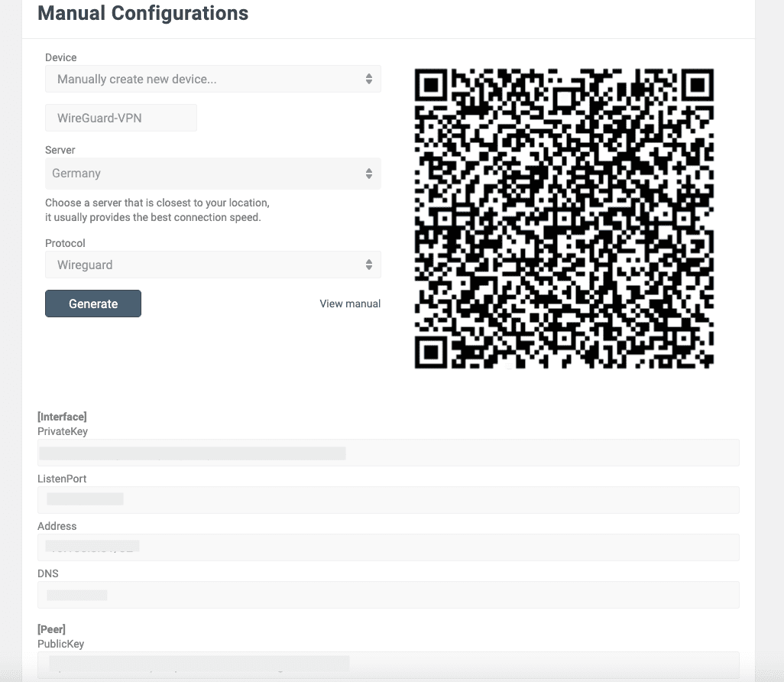Click the WireGuard-VPN device name field
The image size is (784, 682).
click(x=121, y=118)
